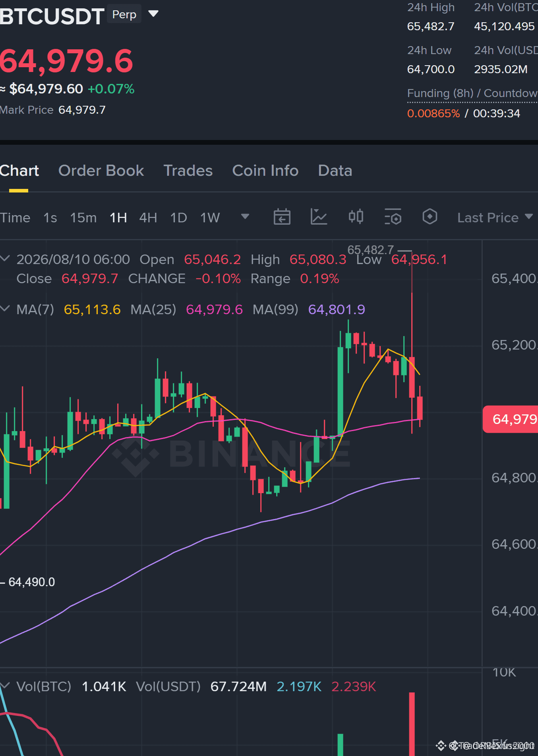This screenshot has height=756, width=538.
Task: Click the large 64,979.6 last price
Action: [x=66, y=61]
